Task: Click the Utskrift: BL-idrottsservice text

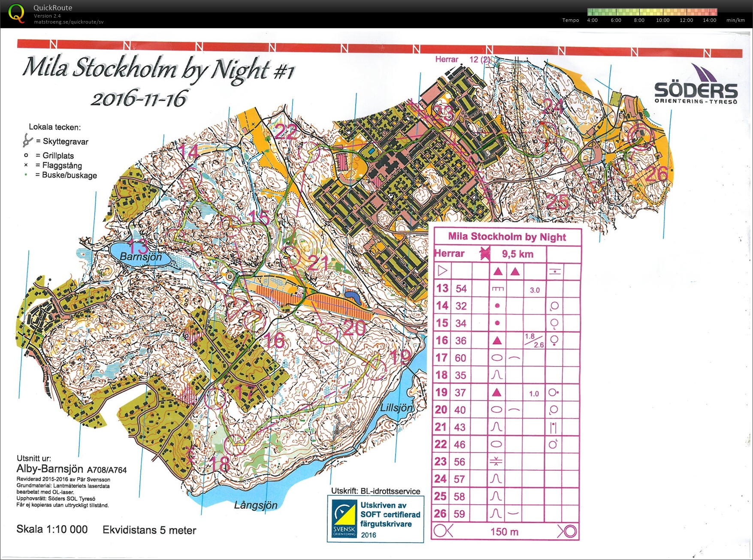Action: (x=375, y=491)
